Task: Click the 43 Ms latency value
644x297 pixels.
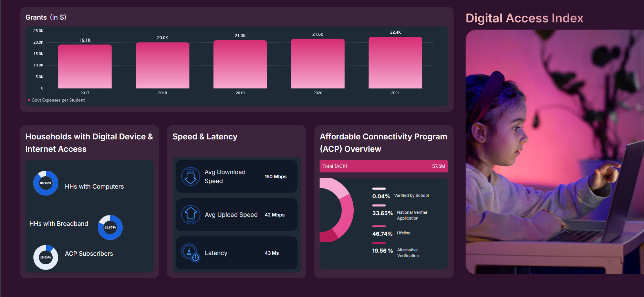Action: point(271,253)
